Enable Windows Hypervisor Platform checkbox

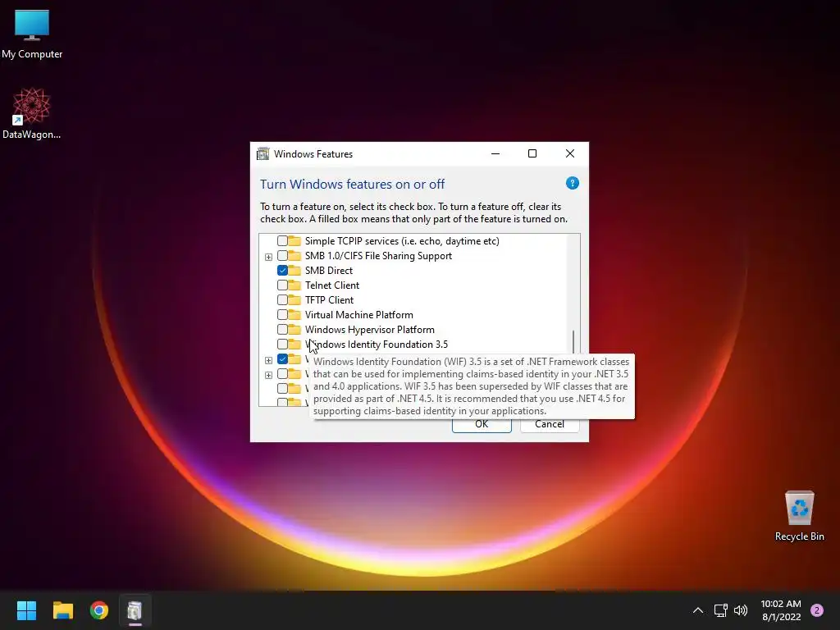(x=282, y=330)
